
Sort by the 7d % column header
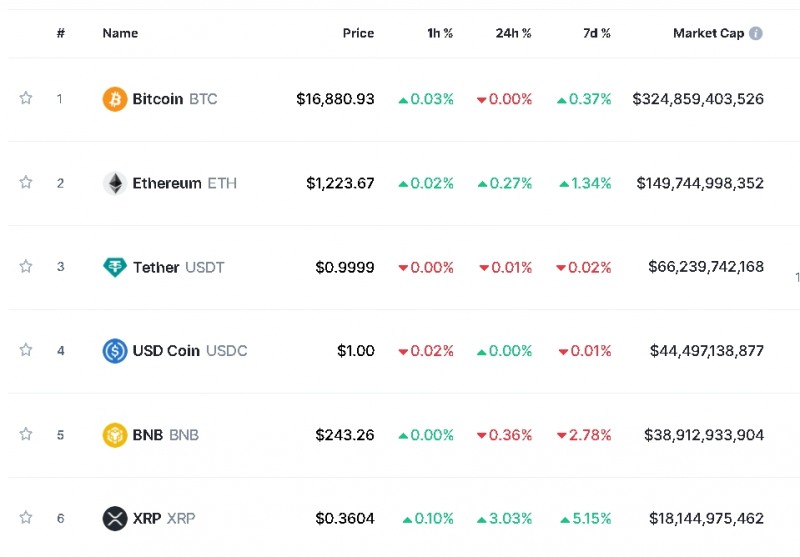point(598,33)
